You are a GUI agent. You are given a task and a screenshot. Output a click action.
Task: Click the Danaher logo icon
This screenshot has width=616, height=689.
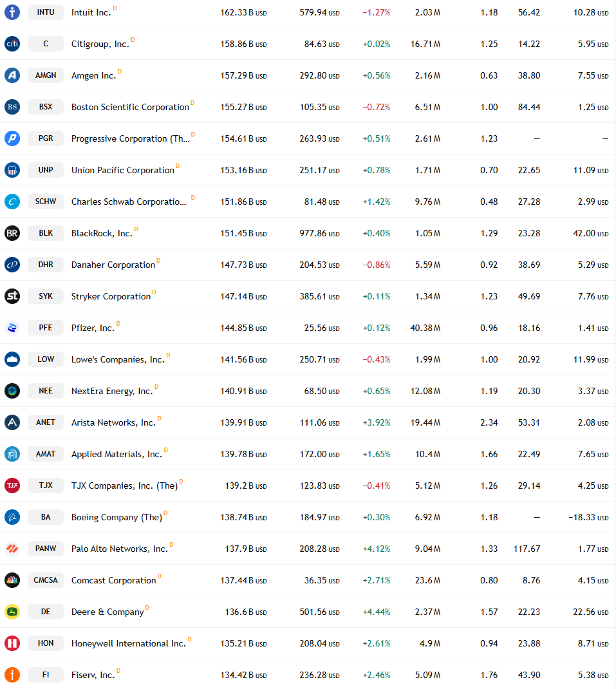click(12, 265)
